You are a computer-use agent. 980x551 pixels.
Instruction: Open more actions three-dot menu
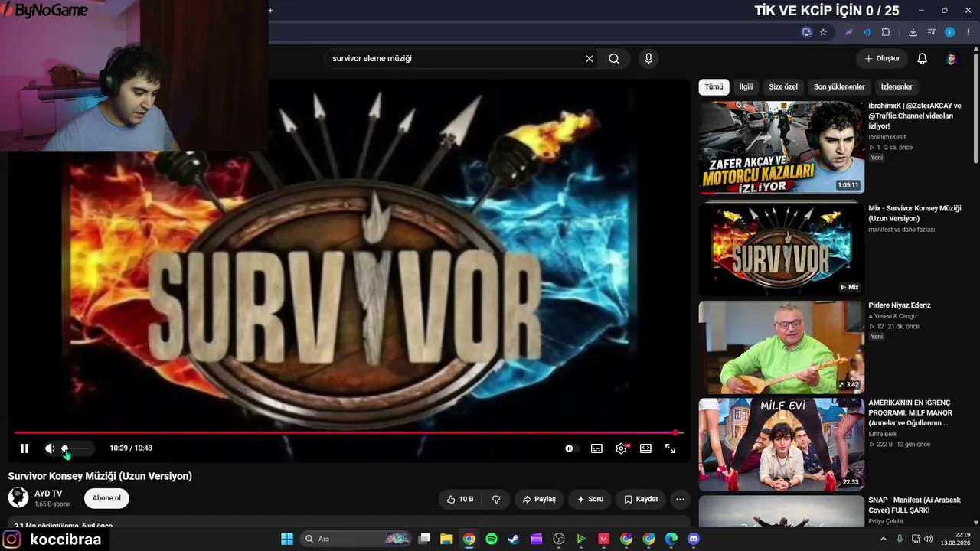tap(680, 499)
